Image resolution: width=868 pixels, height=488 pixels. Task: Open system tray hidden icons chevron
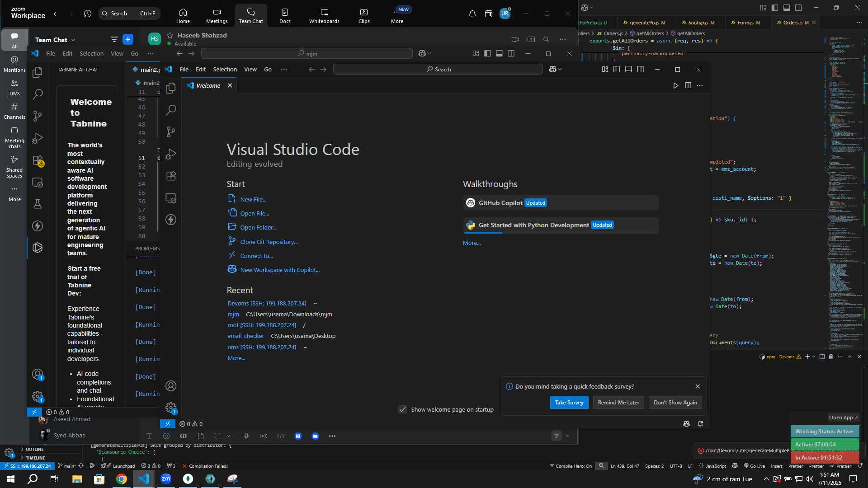(x=766, y=479)
